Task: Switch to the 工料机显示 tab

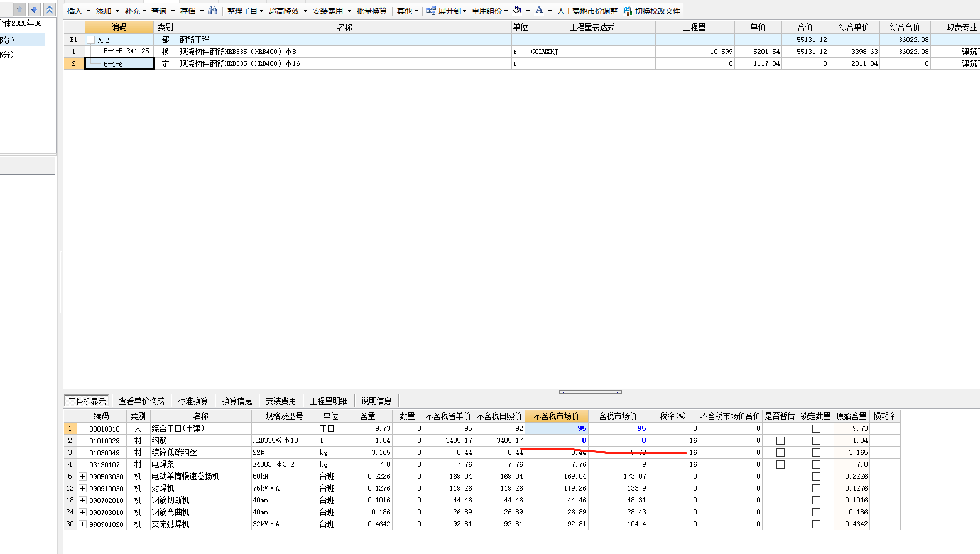Action: [x=87, y=401]
